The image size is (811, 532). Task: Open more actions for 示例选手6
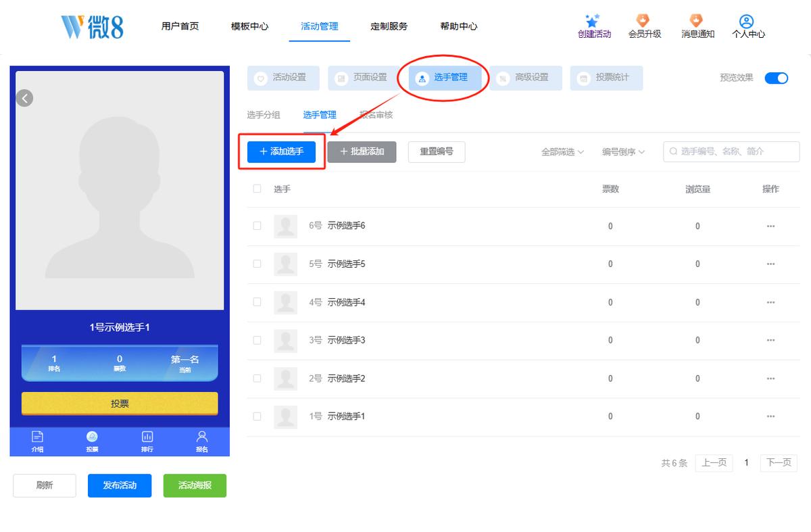pos(770,226)
